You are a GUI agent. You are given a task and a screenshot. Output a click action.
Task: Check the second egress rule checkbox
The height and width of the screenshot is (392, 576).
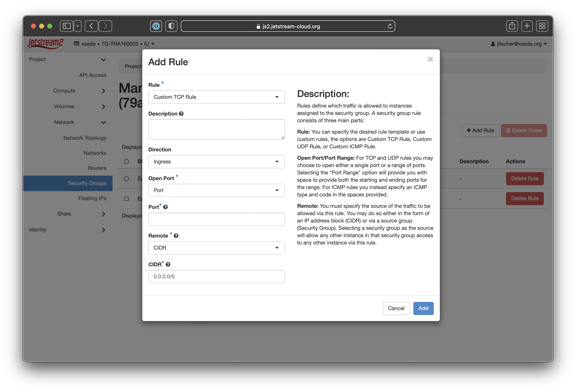pos(126,199)
